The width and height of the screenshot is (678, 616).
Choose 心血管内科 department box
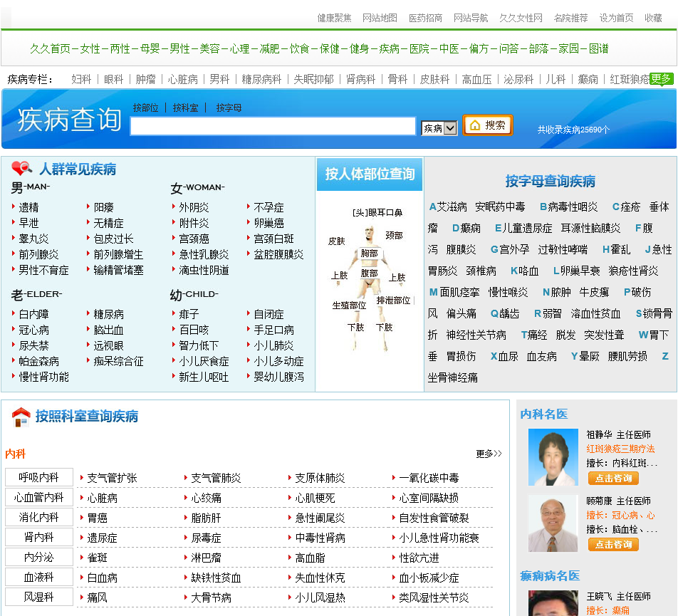coord(39,497)
